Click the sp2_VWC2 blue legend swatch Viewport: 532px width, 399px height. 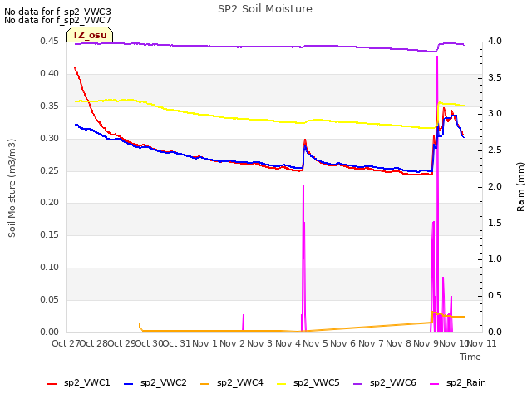pos(129,384)
